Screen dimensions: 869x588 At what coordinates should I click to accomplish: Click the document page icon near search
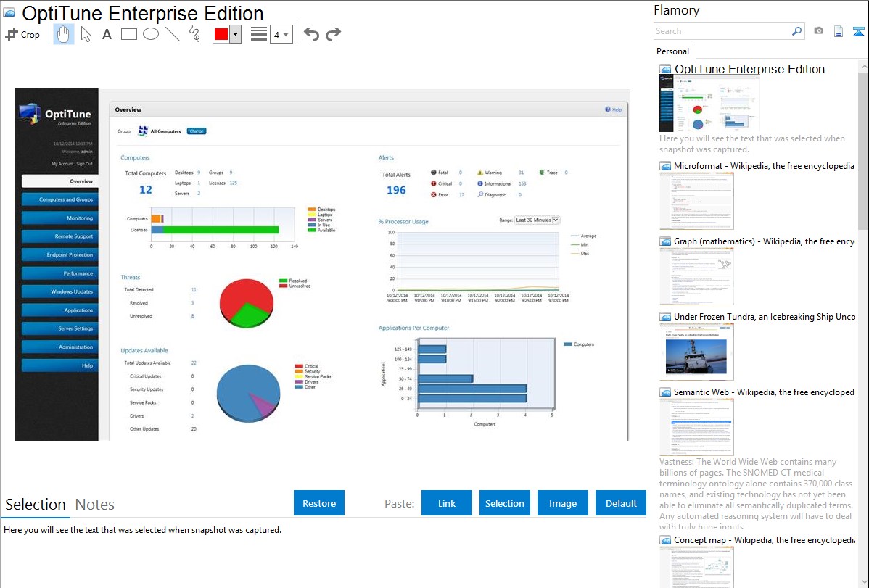coord(839,31)
